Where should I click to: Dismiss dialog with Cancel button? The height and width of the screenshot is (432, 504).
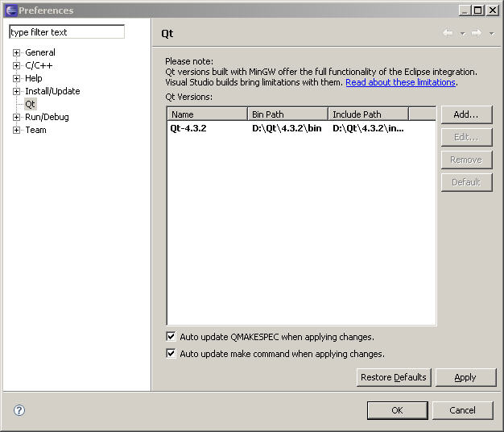point(462,410)
